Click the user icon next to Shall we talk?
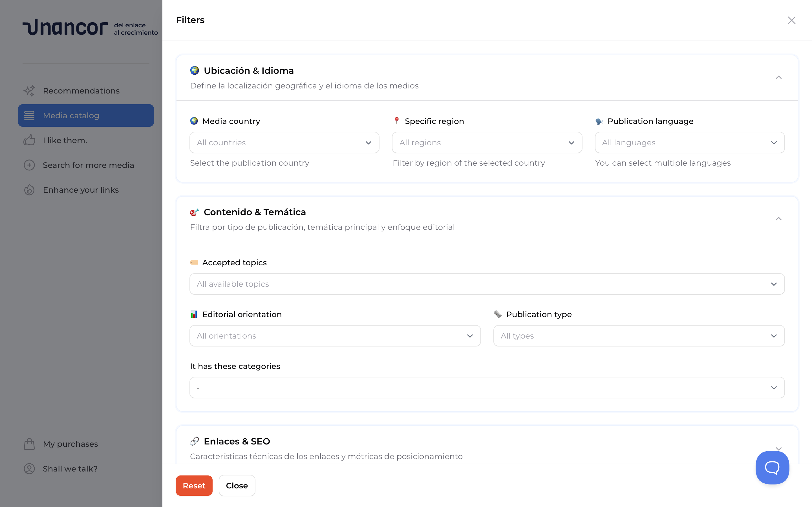The height and width of the screenshot is (507, 812). point(29,468)
